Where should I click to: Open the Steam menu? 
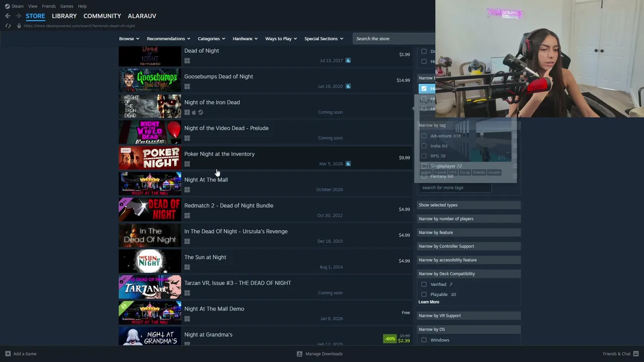(x=18, y=6)
